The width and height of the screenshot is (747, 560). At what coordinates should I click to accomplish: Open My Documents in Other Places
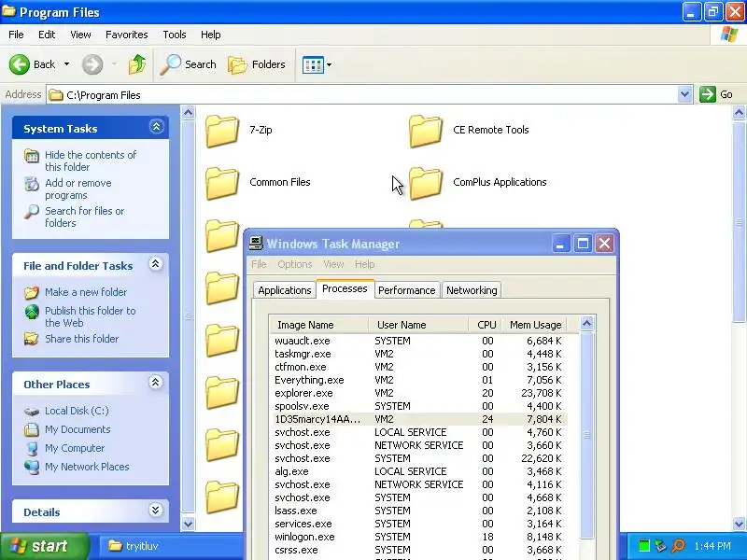coord(78,429)
